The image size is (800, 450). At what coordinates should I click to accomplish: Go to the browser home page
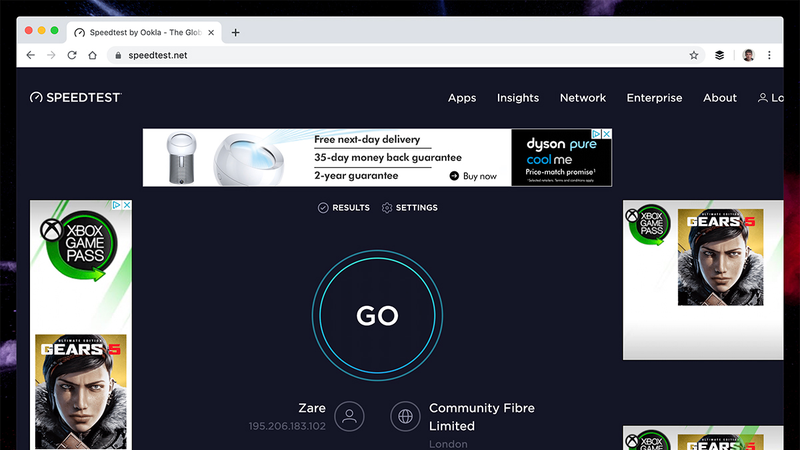[92, 55]
